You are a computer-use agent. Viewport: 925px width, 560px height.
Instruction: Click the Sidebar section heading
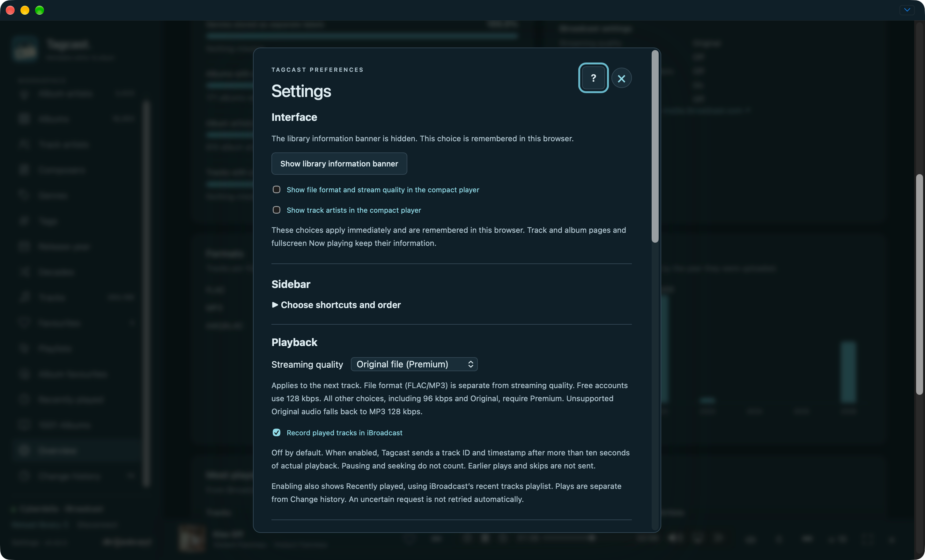tap(291, 284)
